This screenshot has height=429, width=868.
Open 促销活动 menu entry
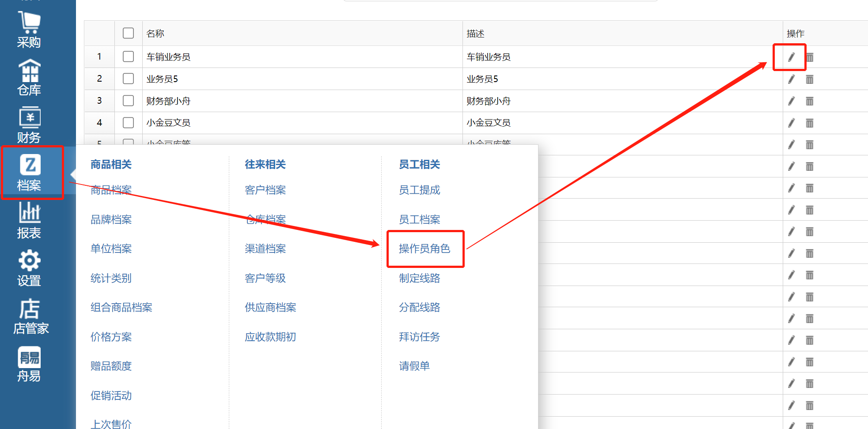pyautogui.click(x=111, y=395)
